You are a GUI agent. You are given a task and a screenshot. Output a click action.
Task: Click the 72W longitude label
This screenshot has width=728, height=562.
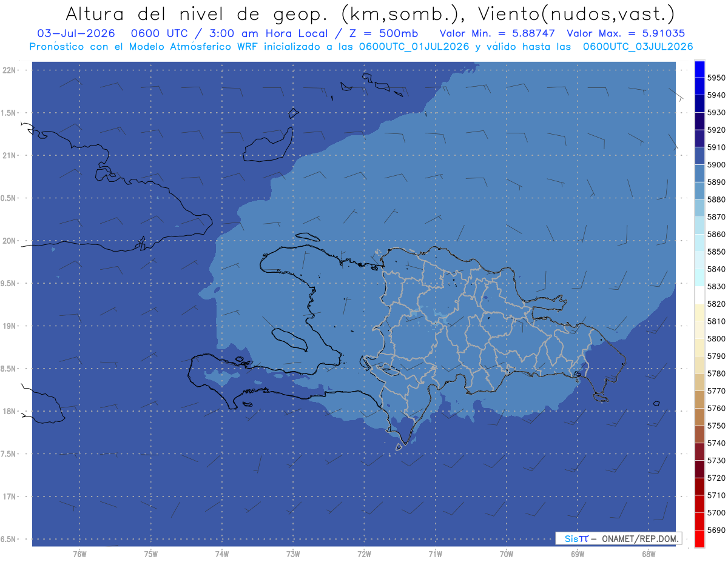[364, 554]
